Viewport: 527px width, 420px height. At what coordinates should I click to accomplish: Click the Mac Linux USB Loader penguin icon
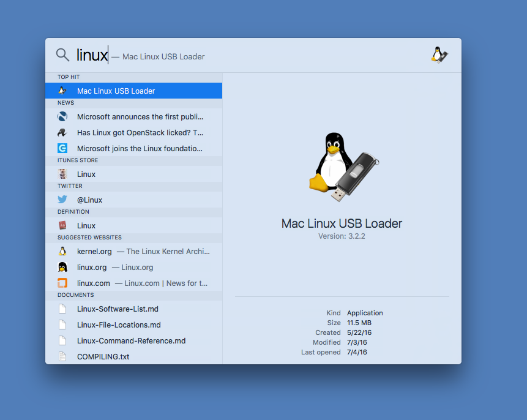point(63,91)
